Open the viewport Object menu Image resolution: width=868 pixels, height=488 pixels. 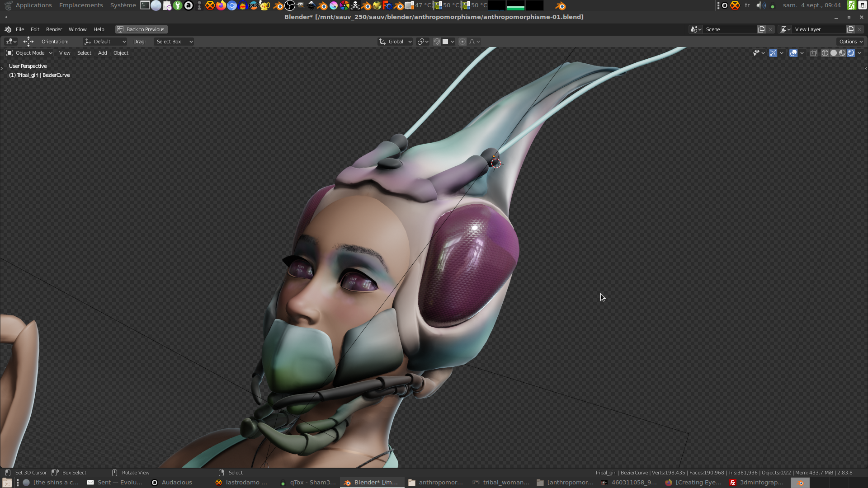click(x=121, y=53)
